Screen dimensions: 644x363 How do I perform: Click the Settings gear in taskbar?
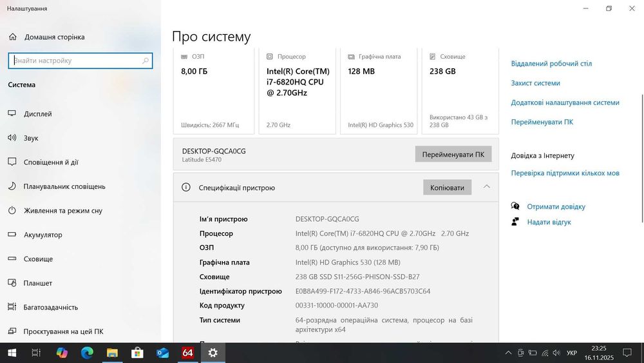pyautogui.click(x=213, y=353)
